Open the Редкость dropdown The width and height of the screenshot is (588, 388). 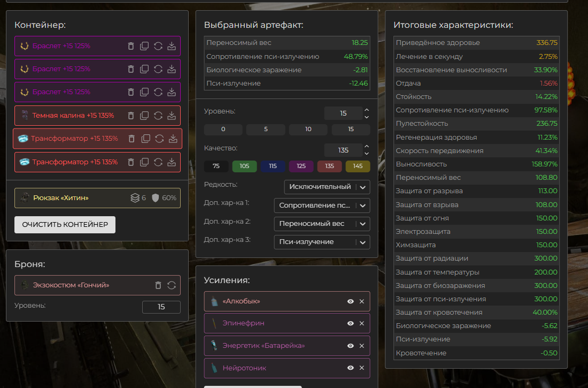(x=327, y=187)
